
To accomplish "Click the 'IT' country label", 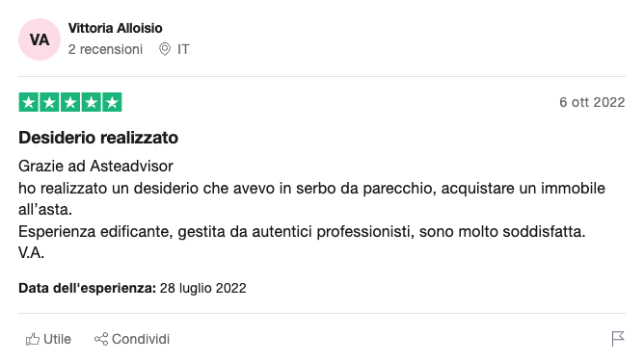I will (183, 49).
